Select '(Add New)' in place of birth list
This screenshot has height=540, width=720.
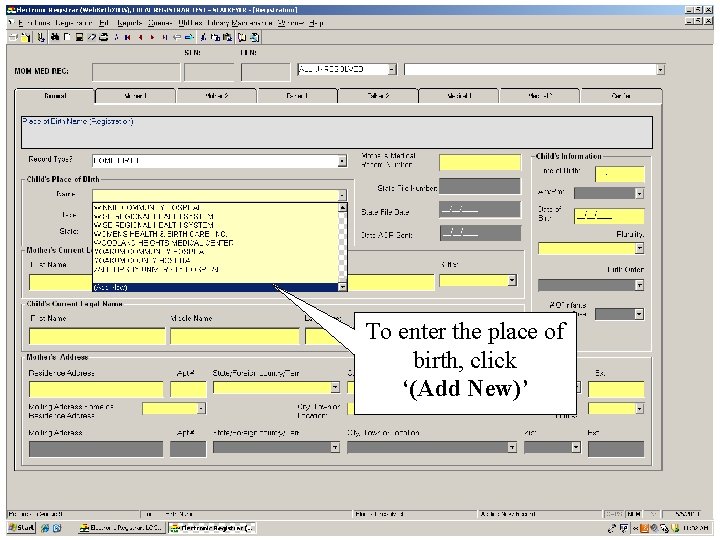click(x=216, y=287)
